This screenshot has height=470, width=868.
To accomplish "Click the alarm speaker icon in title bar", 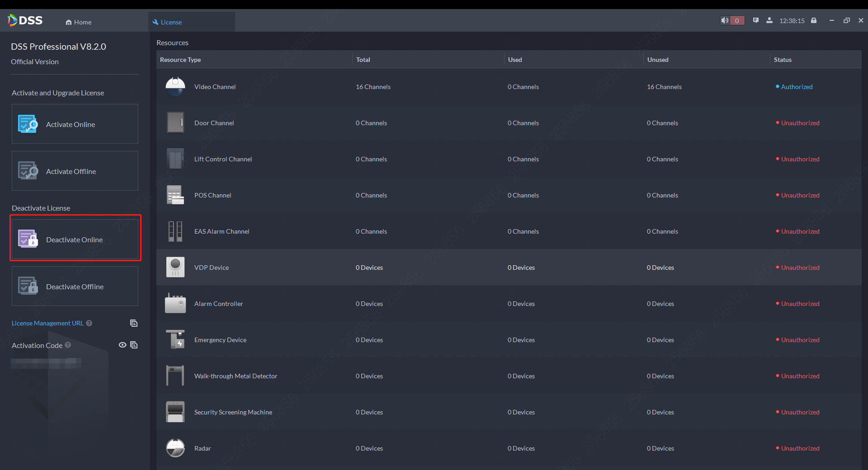I will pos(725,20).
